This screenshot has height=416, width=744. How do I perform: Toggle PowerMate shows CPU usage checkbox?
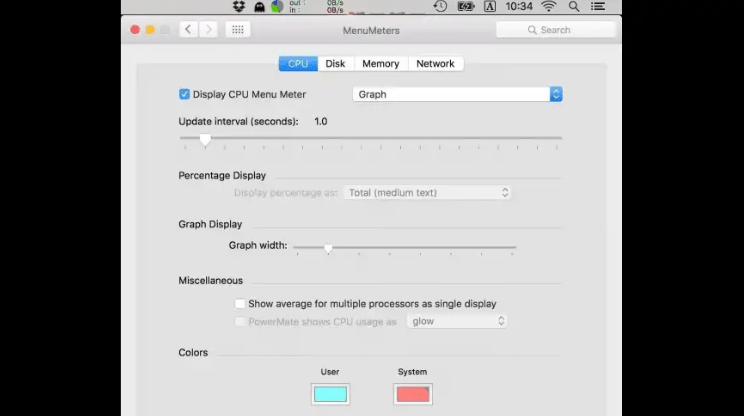pos(240,322)
